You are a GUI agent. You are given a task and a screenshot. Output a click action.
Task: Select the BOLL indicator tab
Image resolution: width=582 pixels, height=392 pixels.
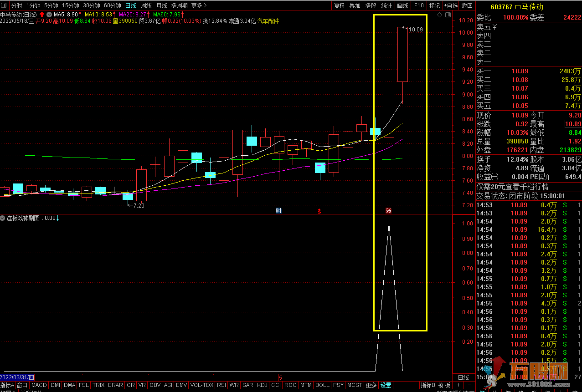pyautogui.click(x=322, y=385)
